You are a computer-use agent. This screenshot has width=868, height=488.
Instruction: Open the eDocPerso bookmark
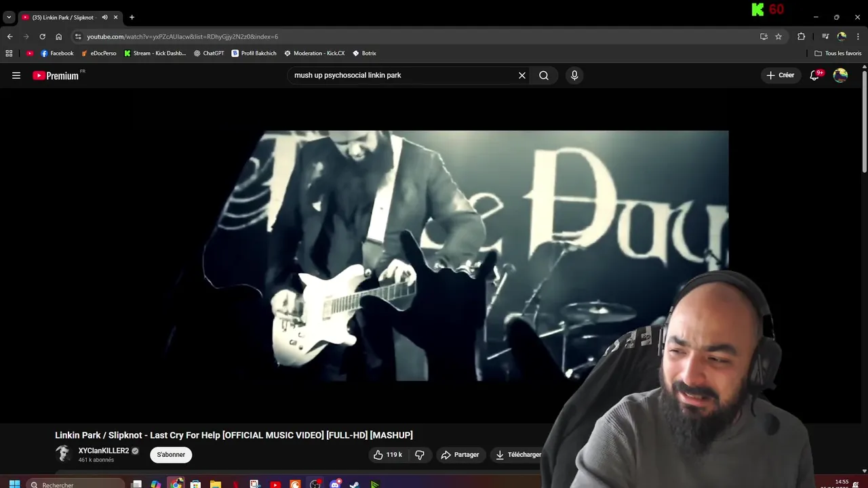98,53
